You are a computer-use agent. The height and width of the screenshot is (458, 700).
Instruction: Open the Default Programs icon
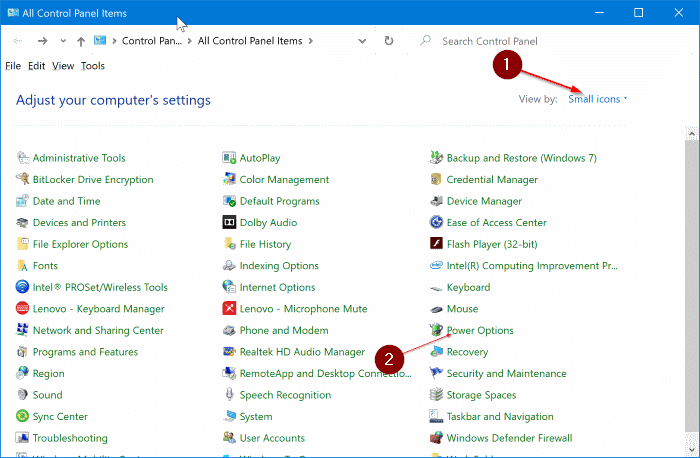(x=229, y=201)
